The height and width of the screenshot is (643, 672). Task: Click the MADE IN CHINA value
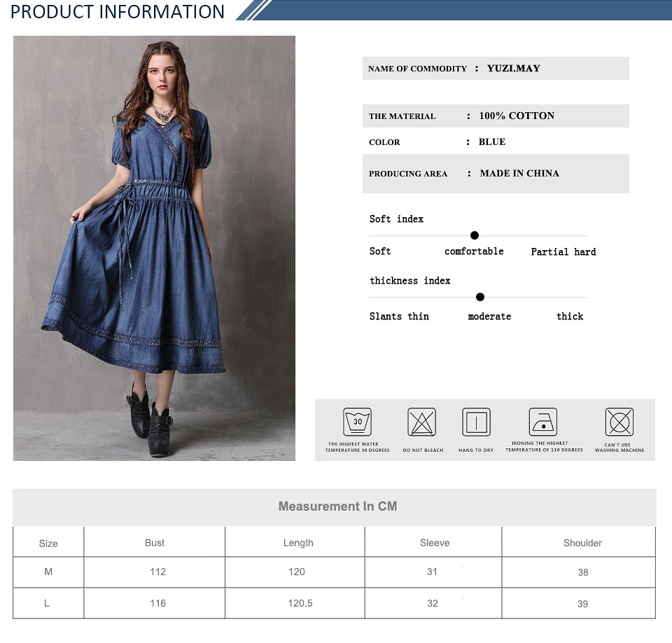coord(519,173)
